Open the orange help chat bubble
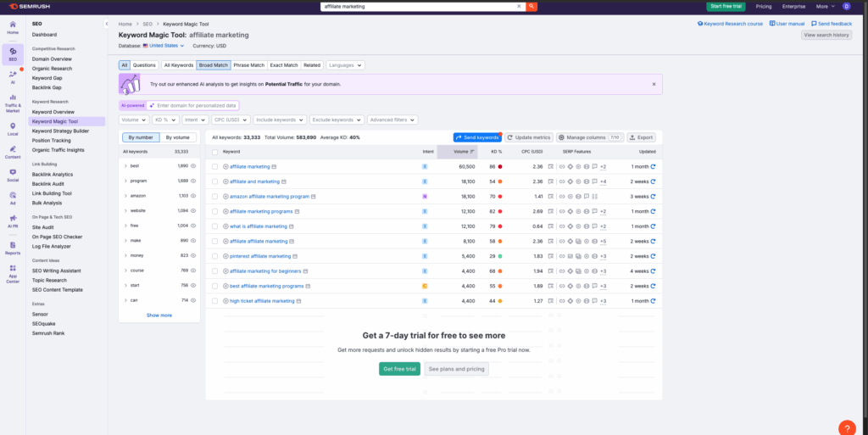 click(x=847, y=428)
